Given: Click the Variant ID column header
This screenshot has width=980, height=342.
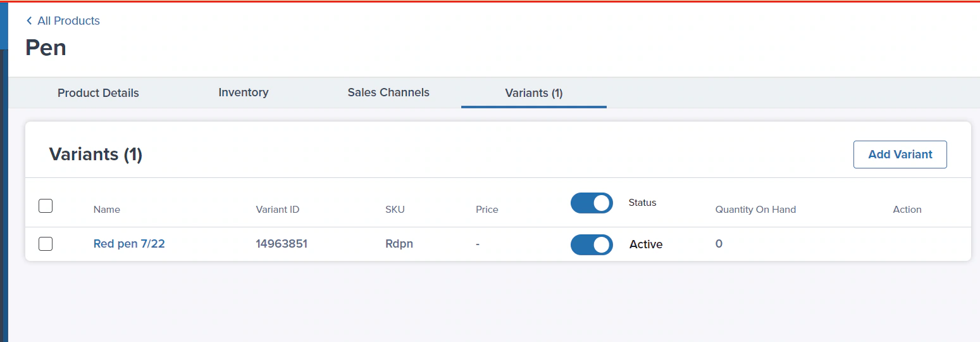Looking at the screenshot, I should click(x=278, y=210).
